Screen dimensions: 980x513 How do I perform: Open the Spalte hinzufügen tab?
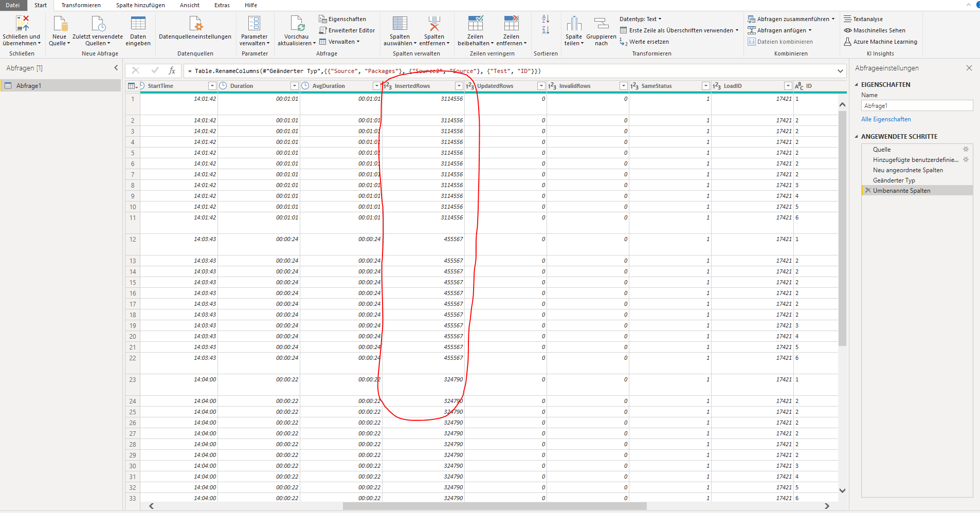tap(140, 5)
